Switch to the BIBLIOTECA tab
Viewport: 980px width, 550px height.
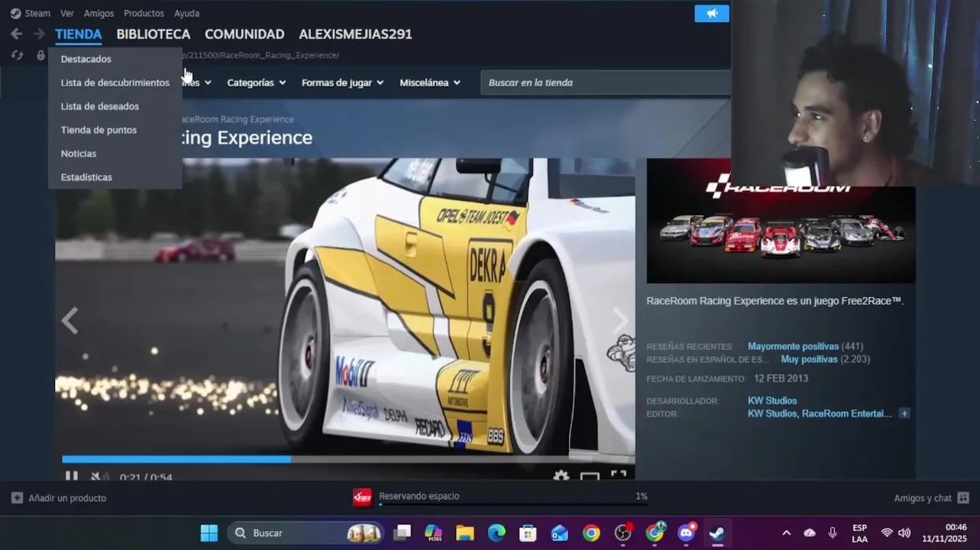154,34
